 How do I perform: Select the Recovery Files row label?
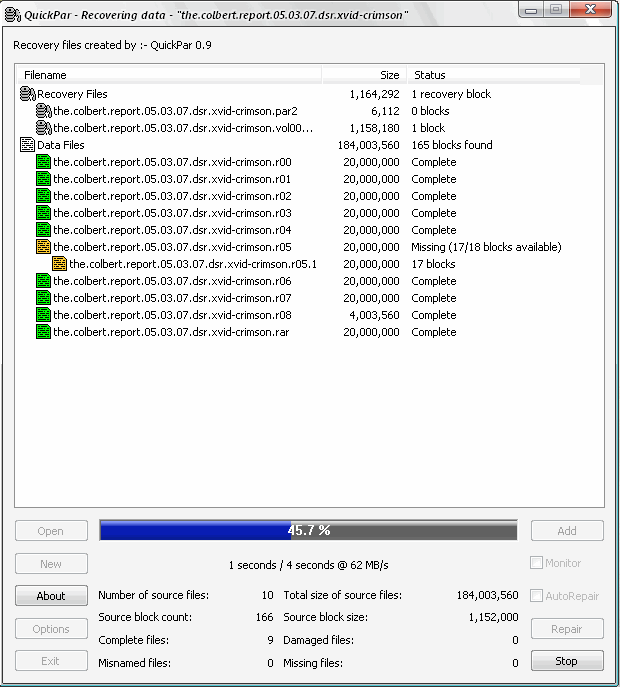(x=72, y=94)
